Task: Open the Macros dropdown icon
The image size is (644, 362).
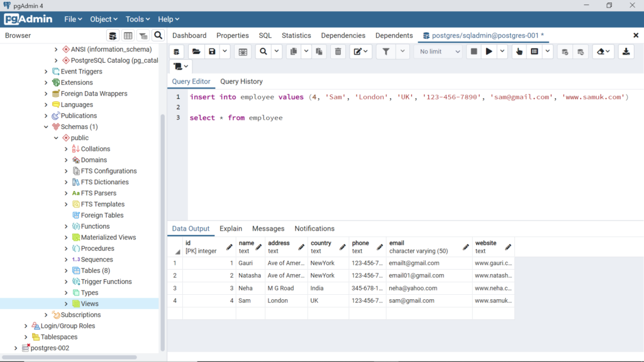Action: point(180,66)
